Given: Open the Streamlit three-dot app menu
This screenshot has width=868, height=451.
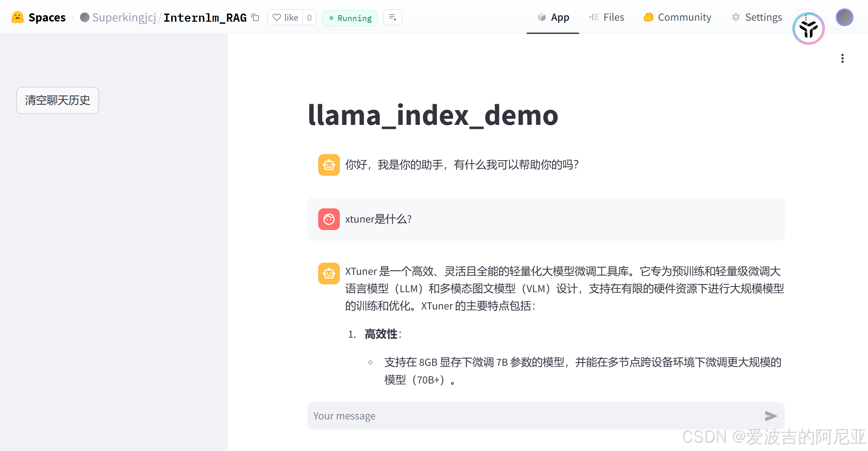Looking at the screenshot, I should coord(842,58).
